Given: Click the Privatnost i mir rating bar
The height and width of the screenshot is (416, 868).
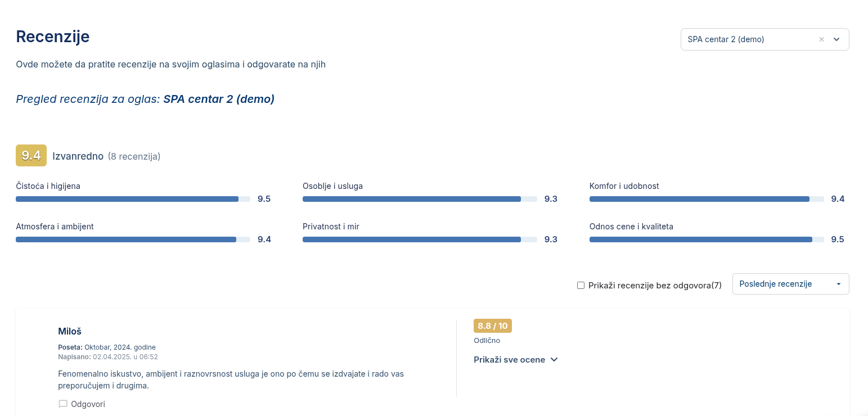Looking at the screenshot, I should (420, 239).
